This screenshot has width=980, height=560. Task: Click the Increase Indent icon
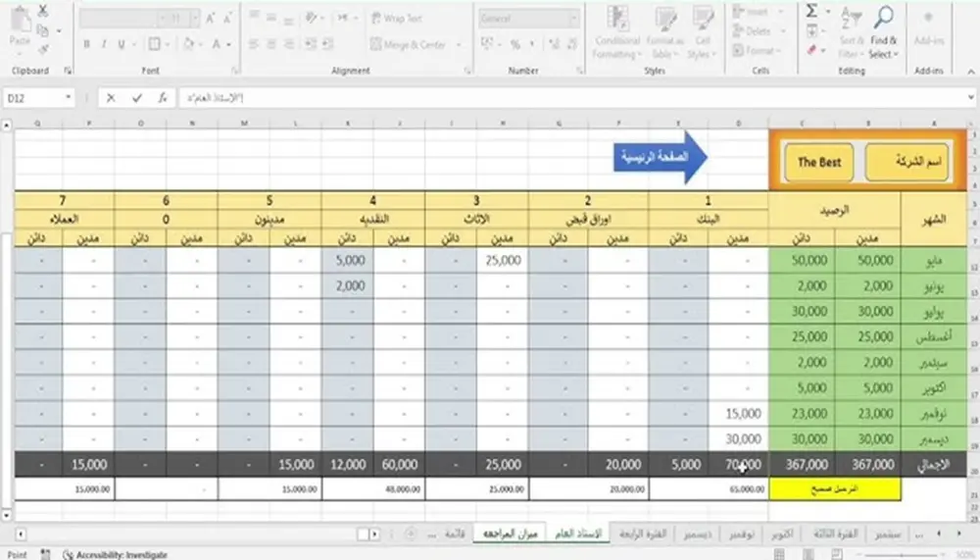[x=327, y=44]
